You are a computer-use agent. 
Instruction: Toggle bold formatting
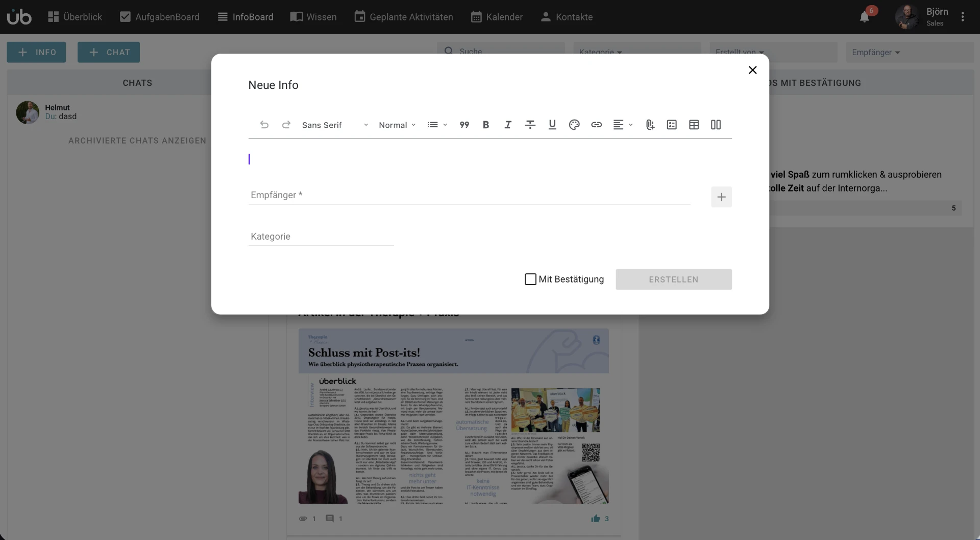click(486, 125)
